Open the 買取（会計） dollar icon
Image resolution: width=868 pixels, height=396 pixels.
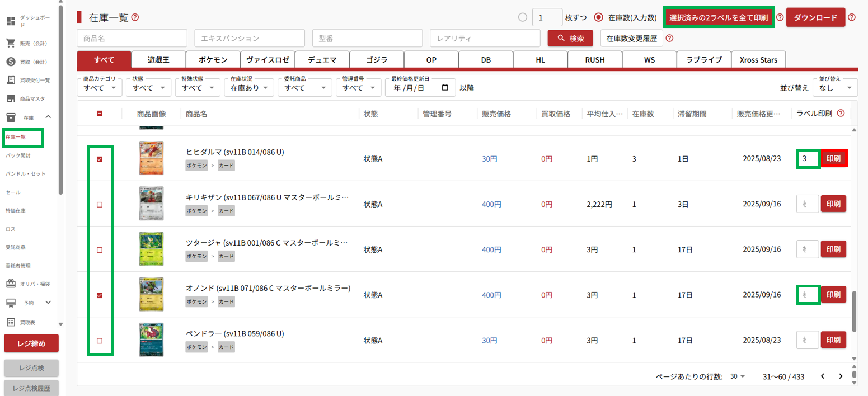[x=10, y=62]
